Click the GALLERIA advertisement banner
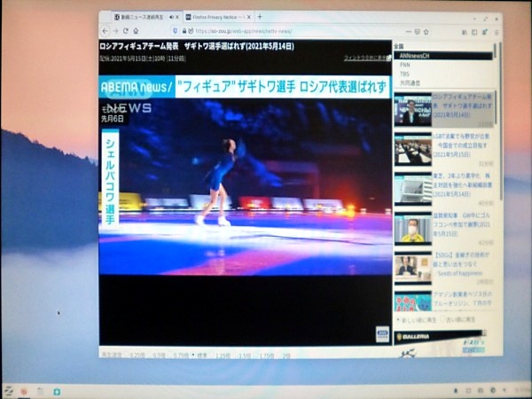The width and height of the screenshot is (532, 399). [440, 343]
